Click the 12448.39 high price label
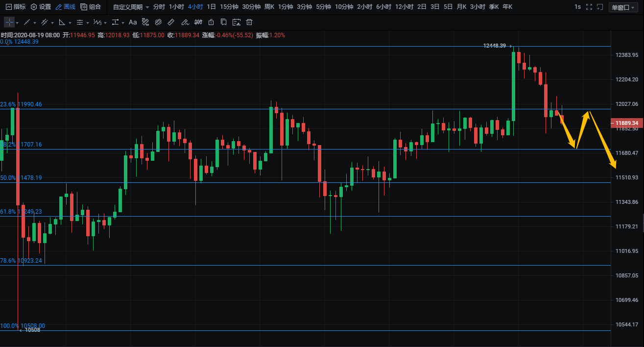Viewport: 644px width, 347px height. pyautogui.click(x=494, y=46)
